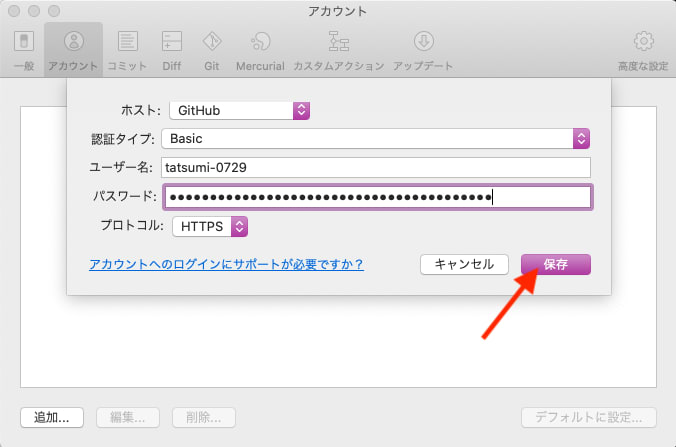This screenshot has width=676, height=447.
Task: Open the アカウントへのログインにサポートが必要ですか link
Action: click(x=226, y=264)
